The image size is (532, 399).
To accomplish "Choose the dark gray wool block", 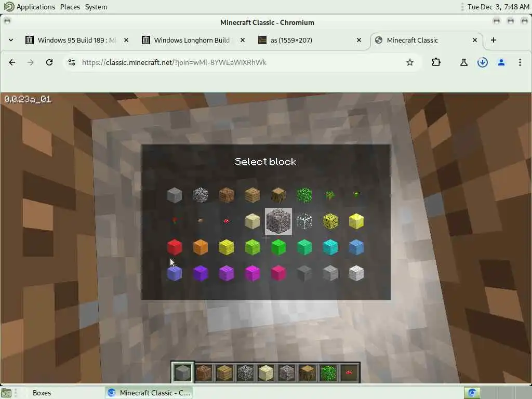I will pyautogui.click(x=304, y=273).
